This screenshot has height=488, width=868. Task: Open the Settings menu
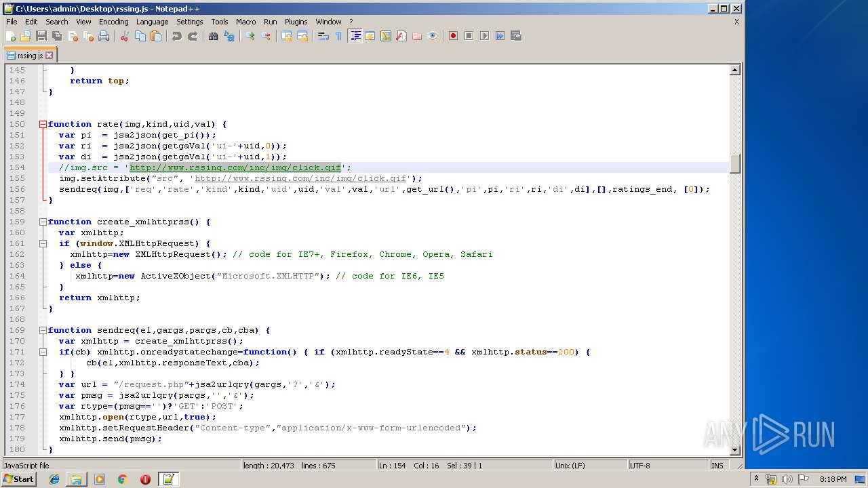click(x=190, y=22)
